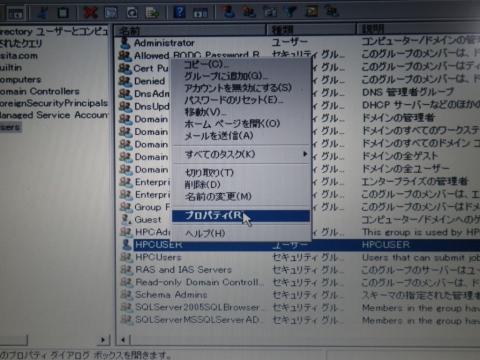Select the Schema Admins row name
Viewport: 480px width, 360px height.
tap(171, 295)
